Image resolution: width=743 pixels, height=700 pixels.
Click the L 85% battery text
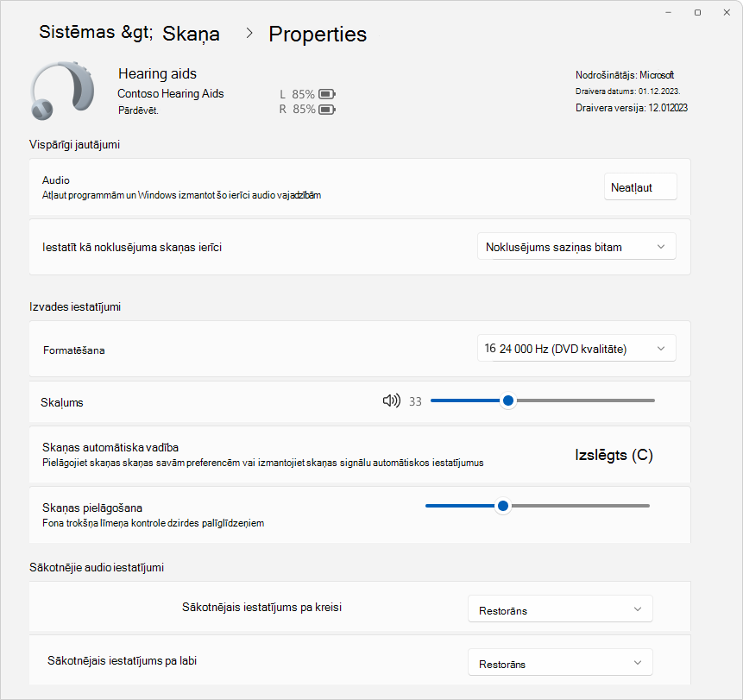click(x=297, y=94)
